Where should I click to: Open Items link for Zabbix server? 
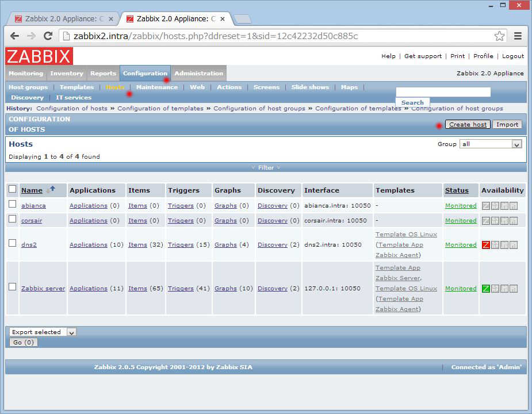point(137,289)
